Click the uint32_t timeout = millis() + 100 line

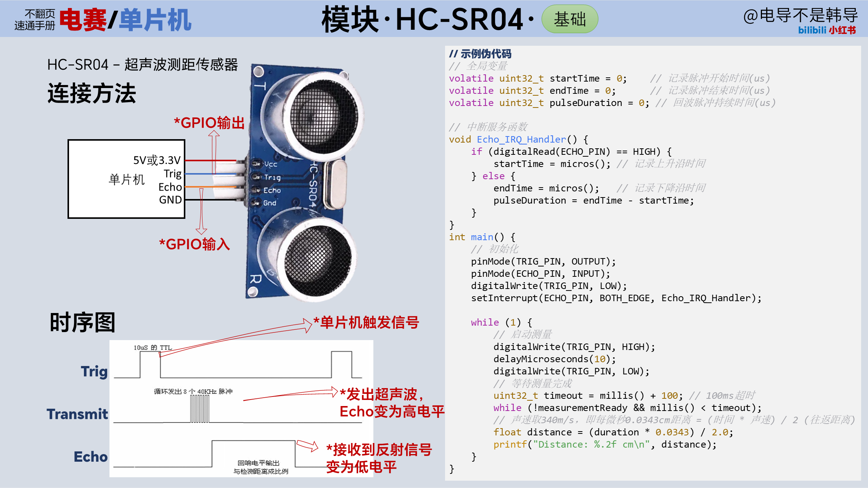pos(588,395)
